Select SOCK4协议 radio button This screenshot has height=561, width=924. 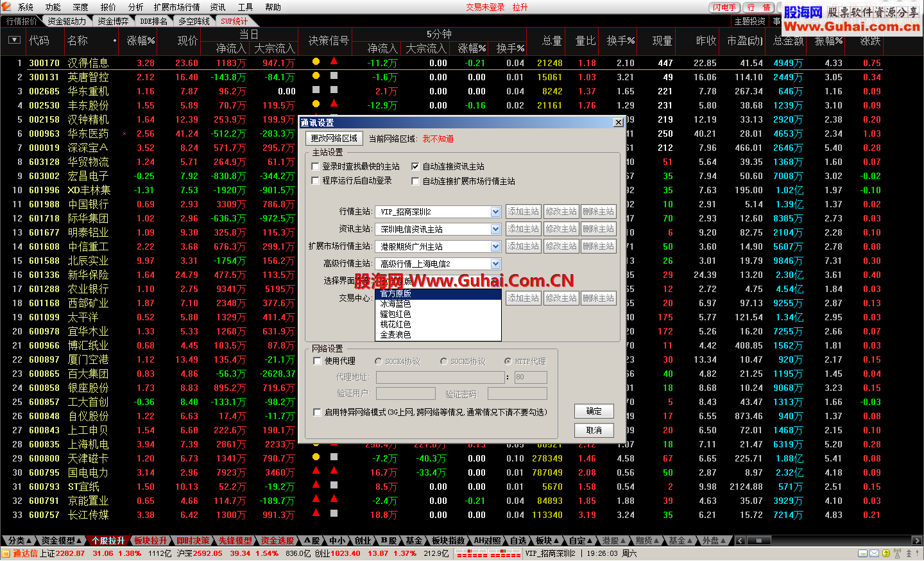pos(379,361)
